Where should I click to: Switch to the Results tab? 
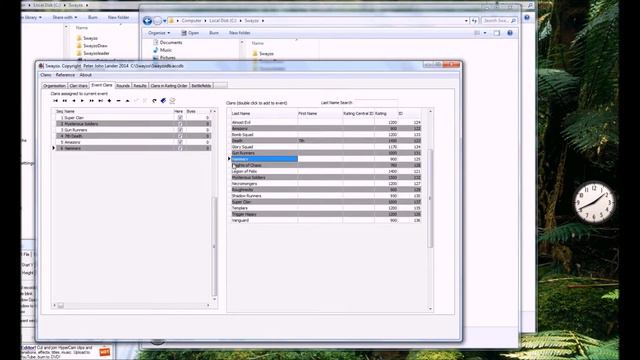click(x=140, y=86)
